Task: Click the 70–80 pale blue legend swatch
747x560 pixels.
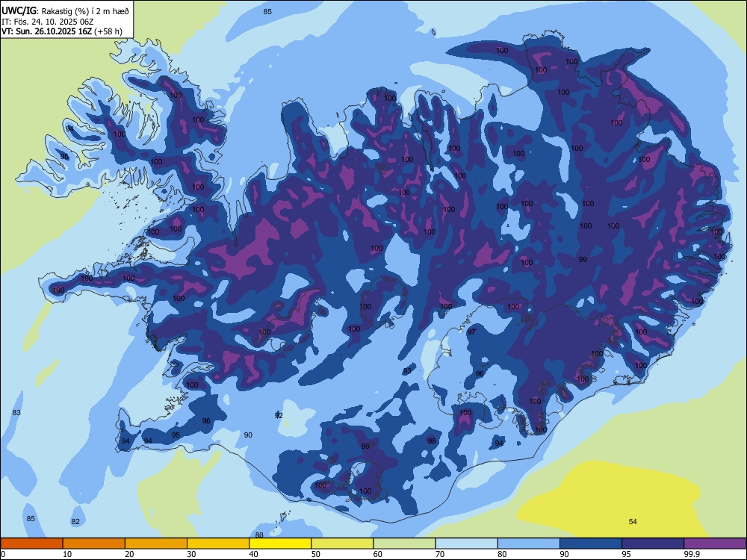Action: pyautogui.click(x=466, y=544)
